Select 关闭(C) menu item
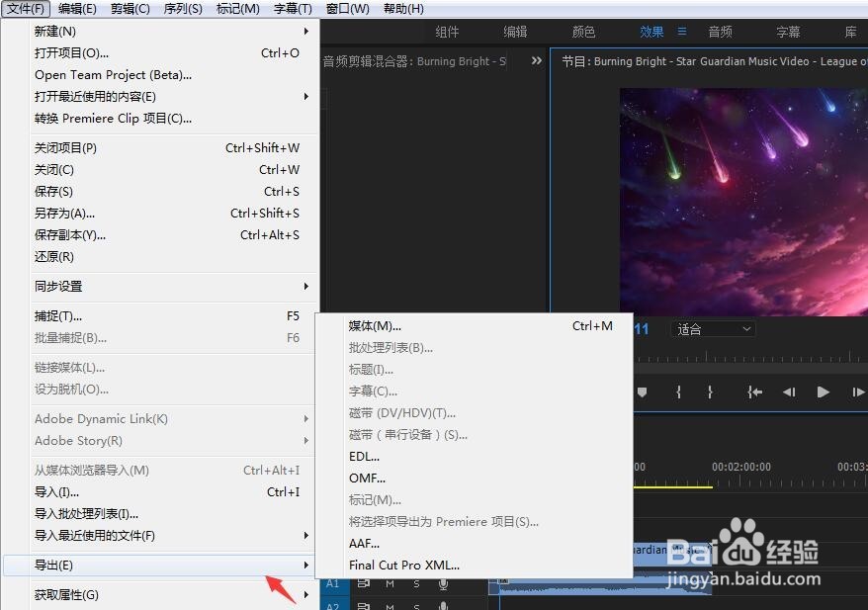Viewport: 868px width, 610px height. point(160,169)
